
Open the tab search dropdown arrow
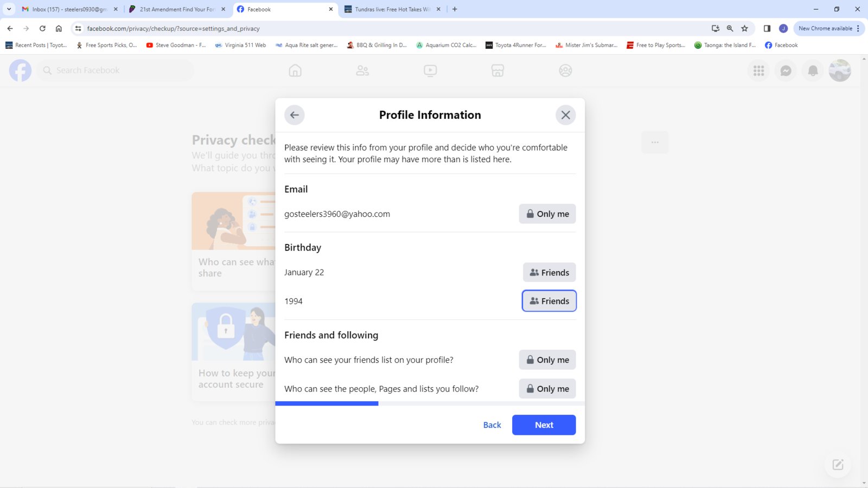tap(9, 9)
